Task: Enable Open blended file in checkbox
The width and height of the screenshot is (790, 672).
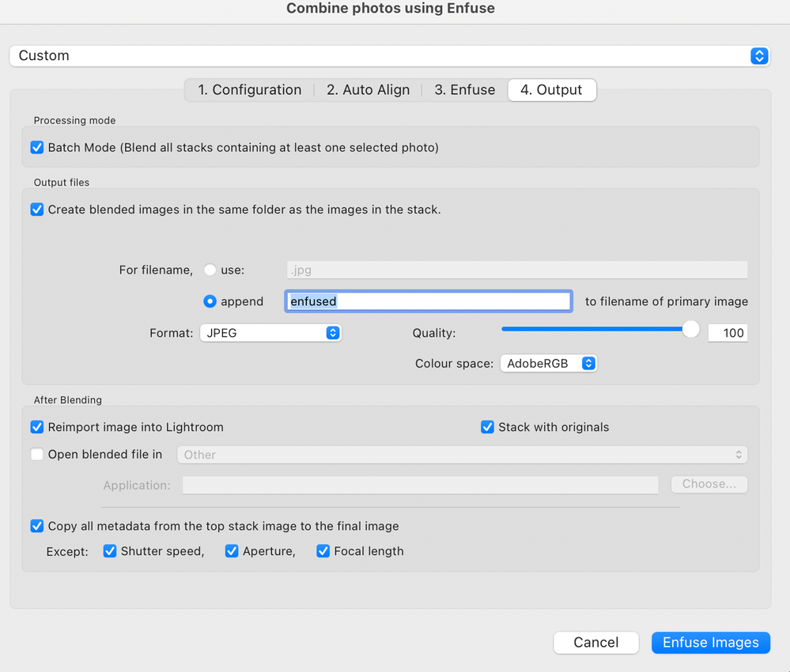Action: click(x=37, y=454)
